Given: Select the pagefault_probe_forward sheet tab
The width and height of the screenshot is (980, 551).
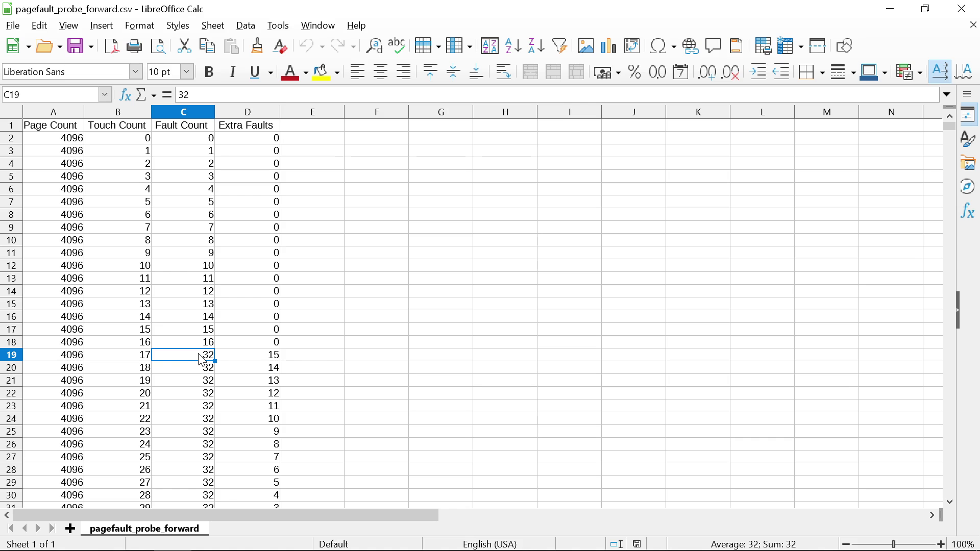Looking at the screenshot, I should 144,529.
